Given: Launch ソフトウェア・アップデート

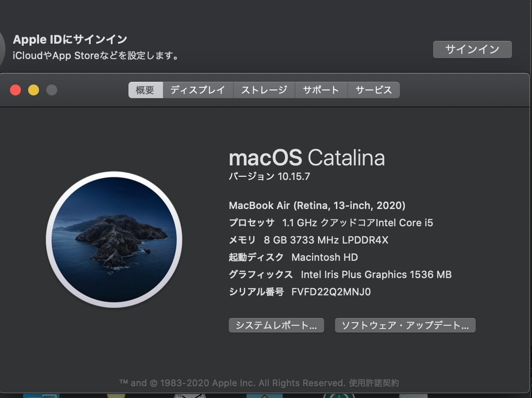Looking at the screenshot, I should (405, 325).
